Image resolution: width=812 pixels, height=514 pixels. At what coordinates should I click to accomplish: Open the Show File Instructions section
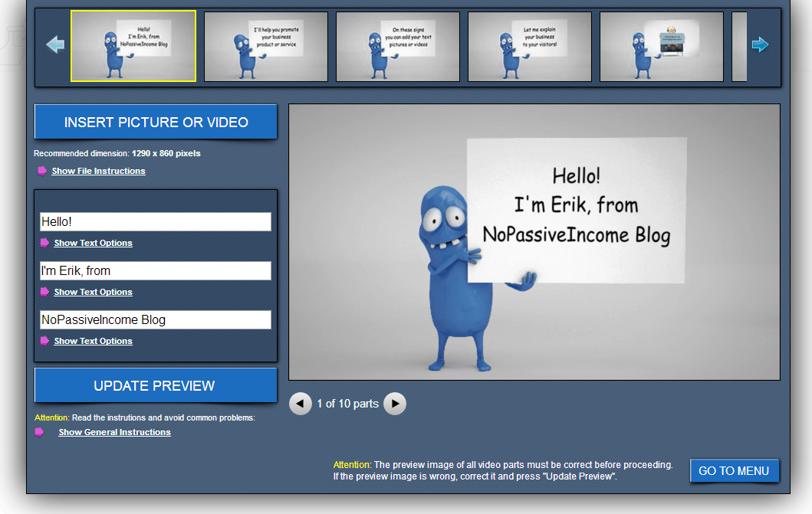coord(98,171)
